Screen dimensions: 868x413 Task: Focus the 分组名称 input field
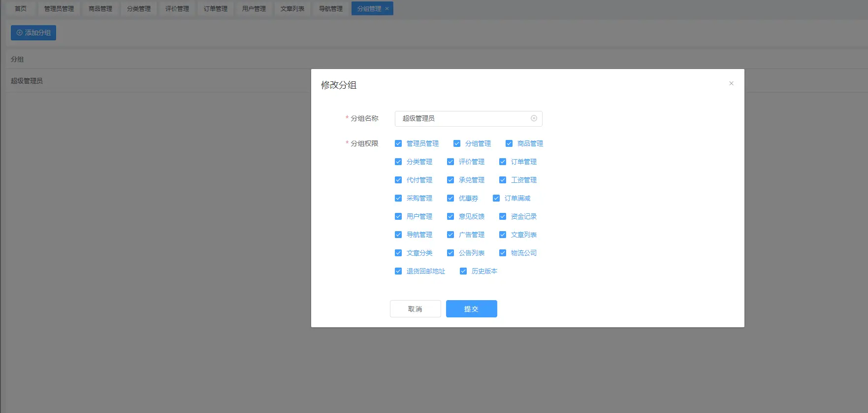(x=468, y=118)
